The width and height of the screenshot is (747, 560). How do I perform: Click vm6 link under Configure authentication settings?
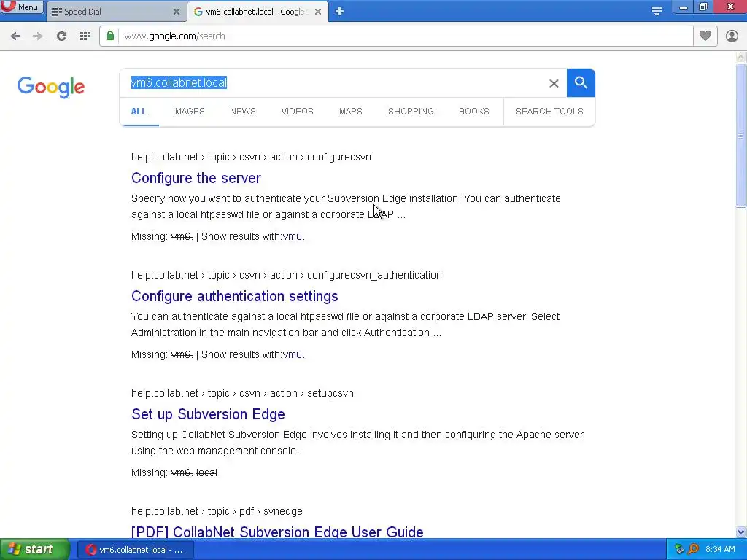[x=292, y=355]
